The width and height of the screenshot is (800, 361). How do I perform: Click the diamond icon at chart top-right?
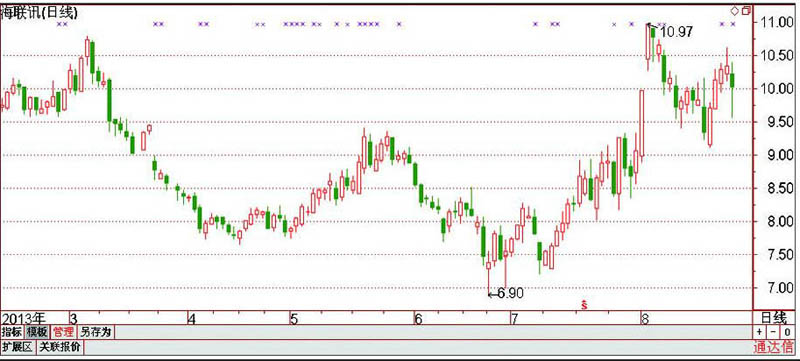pyautogui.click(x=735, y=10)
